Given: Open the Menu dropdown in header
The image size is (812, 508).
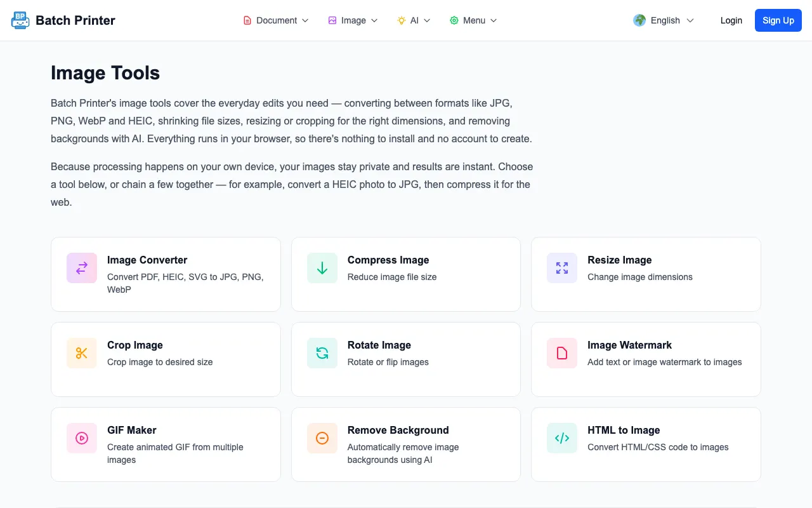Looking at the screenshot, I should 473,20.
